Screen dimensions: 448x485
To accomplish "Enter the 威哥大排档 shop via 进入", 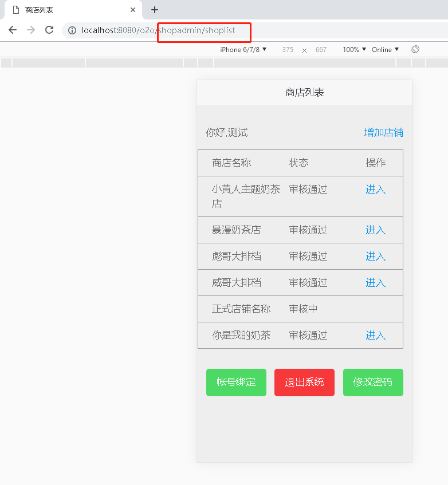I will (x=376, y=283).
